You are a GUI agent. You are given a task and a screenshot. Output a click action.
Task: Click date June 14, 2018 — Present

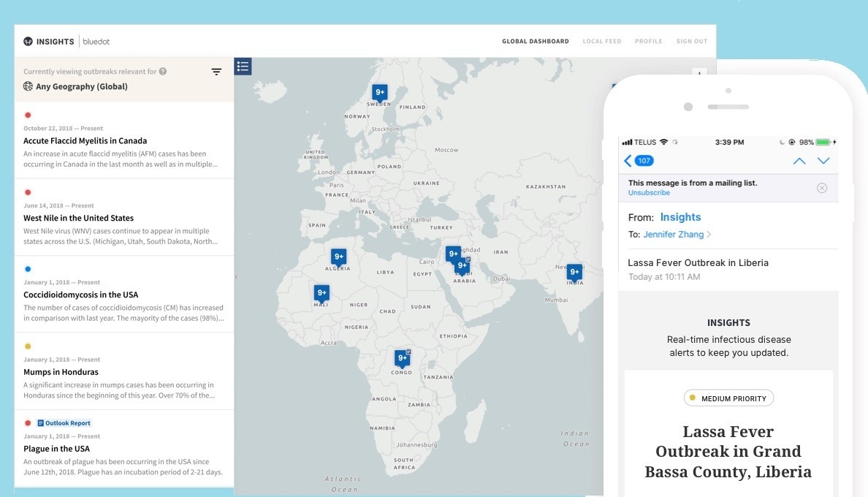click(58, 205)
